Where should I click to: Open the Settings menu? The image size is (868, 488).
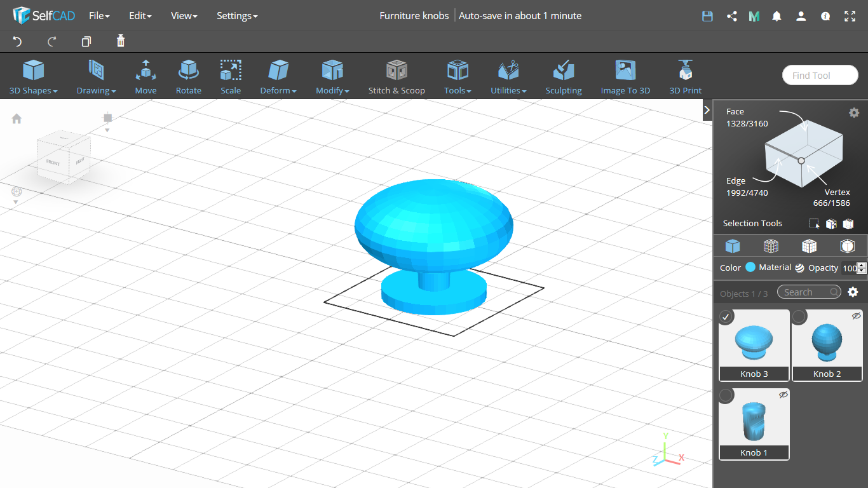click(237, 16)
